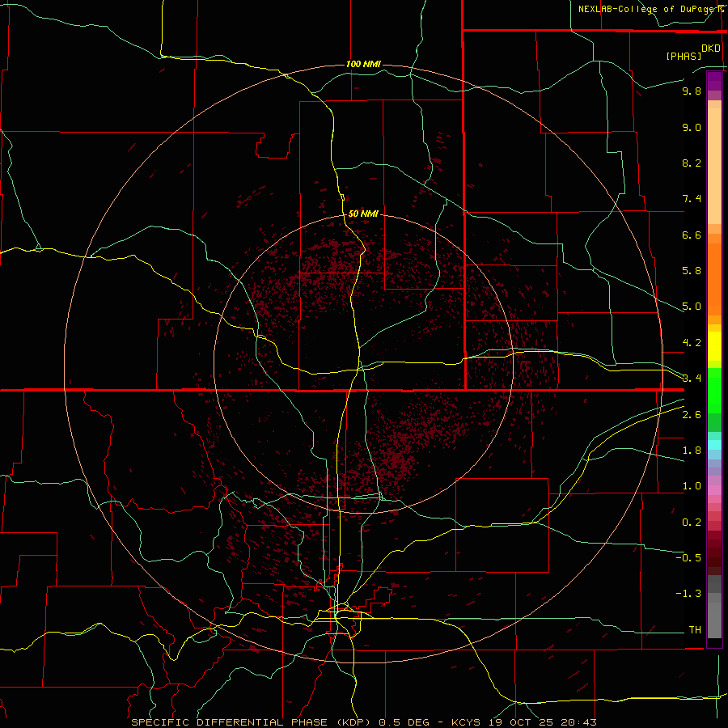Click the 0.2 scale value

pos(692,523)
